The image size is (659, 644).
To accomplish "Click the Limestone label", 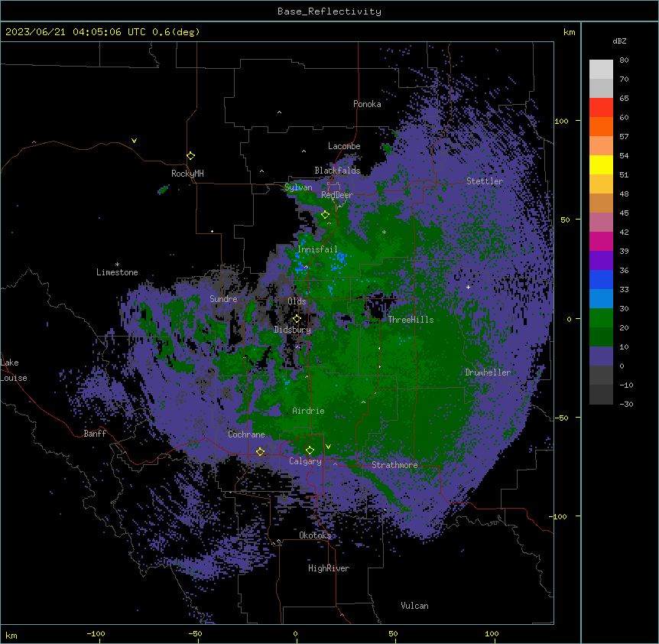I will 117,272.
